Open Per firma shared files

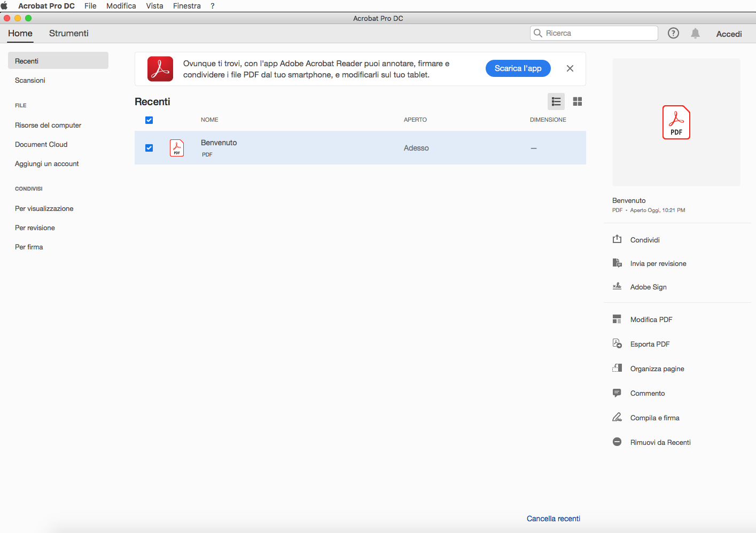click(29, 247)
